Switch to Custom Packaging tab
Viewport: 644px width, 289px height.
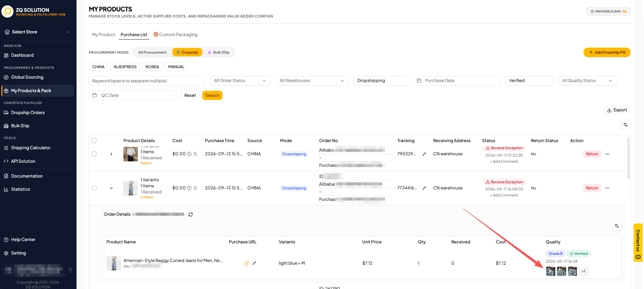(x=175, y=35)
